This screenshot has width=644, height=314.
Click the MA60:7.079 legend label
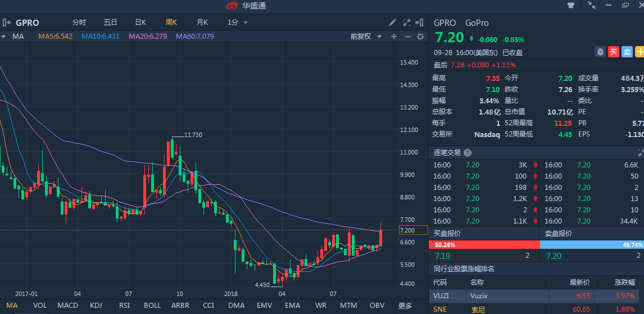(x=195, y=37)
